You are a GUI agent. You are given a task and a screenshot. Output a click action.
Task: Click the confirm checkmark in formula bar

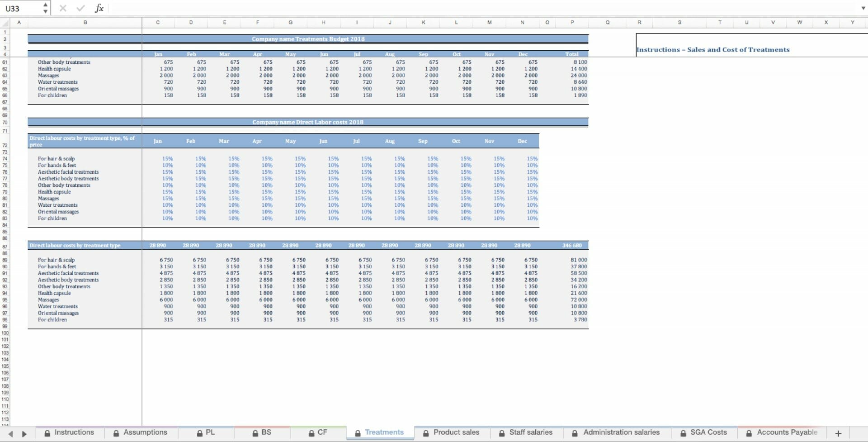(81, 8)
